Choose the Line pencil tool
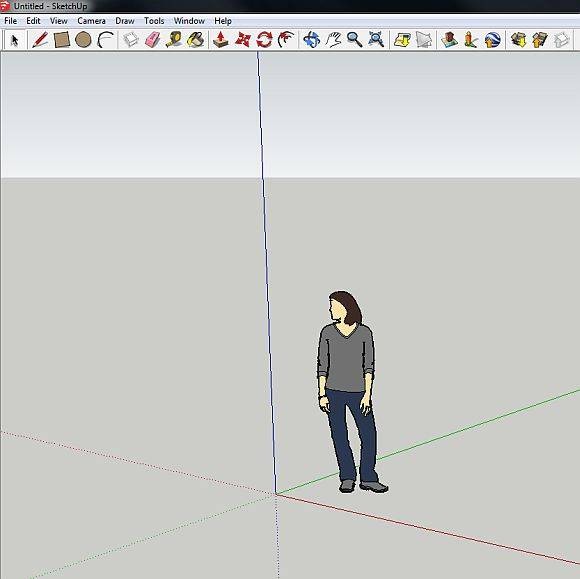Viewport: 580px width, 579px height. click(40, 40)
